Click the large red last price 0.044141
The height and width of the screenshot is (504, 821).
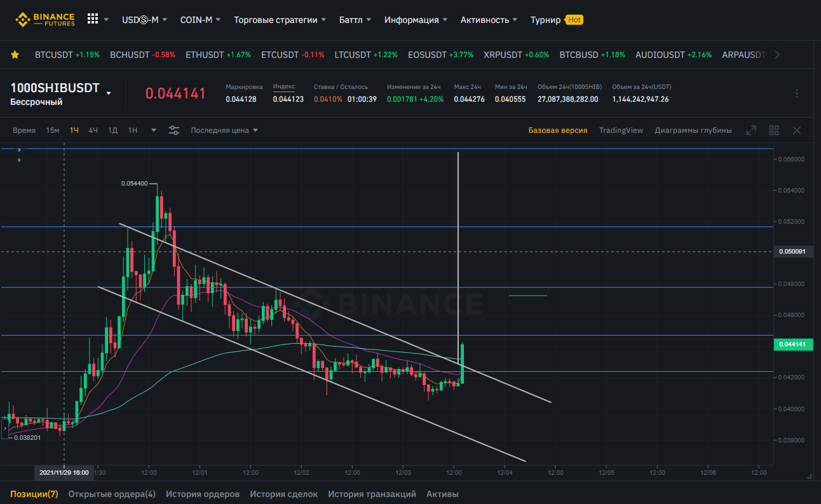[x=176, y=93]
